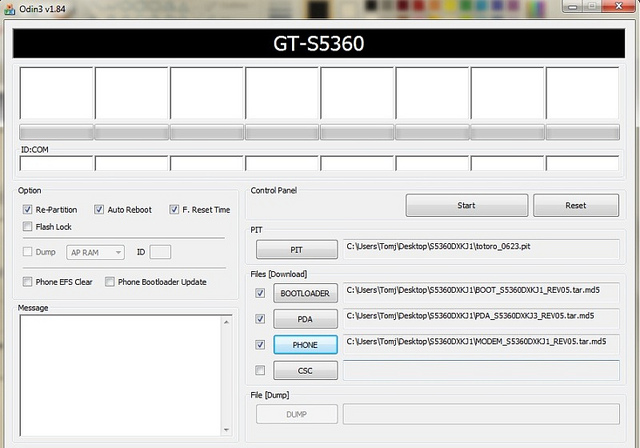Click the Message box scroll down arrow
This screenshot has width=640, height=448.
pyautogui.click(x=227, y=430)
